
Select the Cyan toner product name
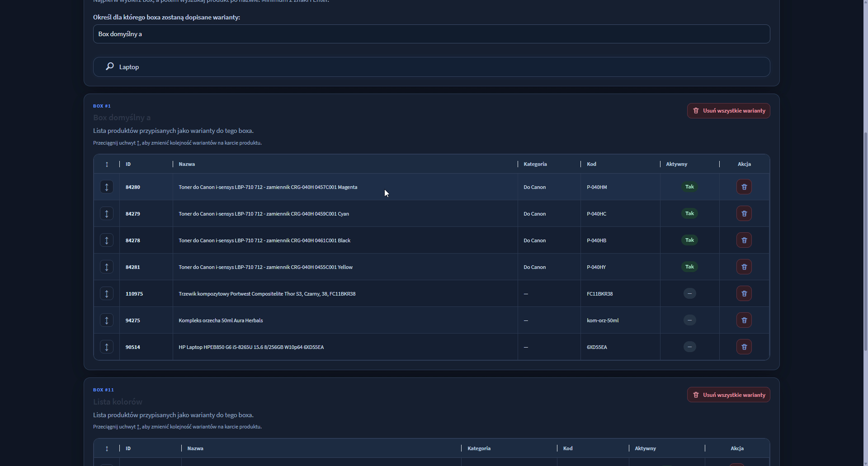click(264, 214)
